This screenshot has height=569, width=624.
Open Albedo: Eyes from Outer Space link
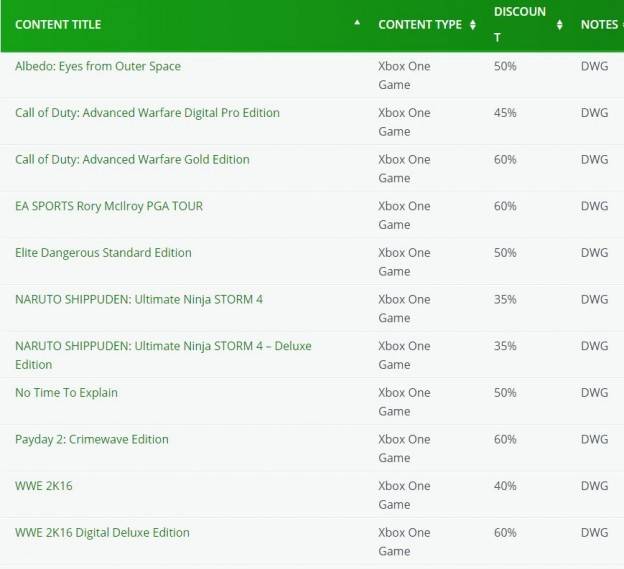(98, 66)
